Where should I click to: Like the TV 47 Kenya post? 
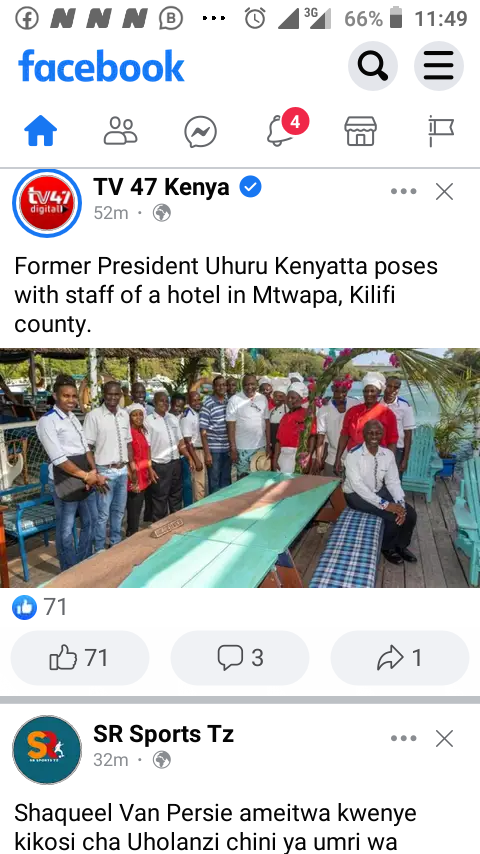(80, 657)
